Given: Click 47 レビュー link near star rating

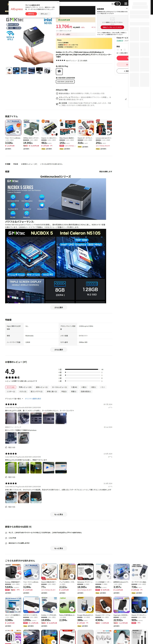Looking at the screenshot, I should coord(73,61).
